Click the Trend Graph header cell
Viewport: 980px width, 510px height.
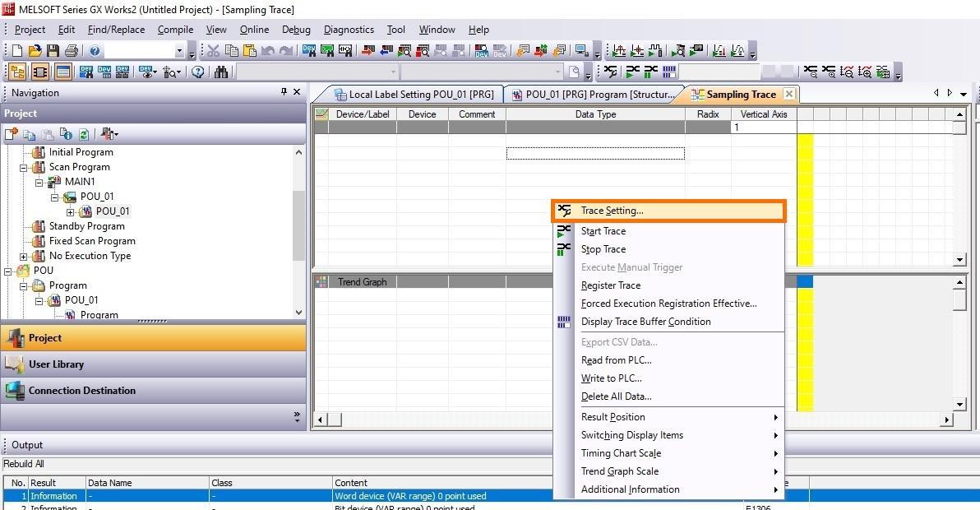point(362,282)
